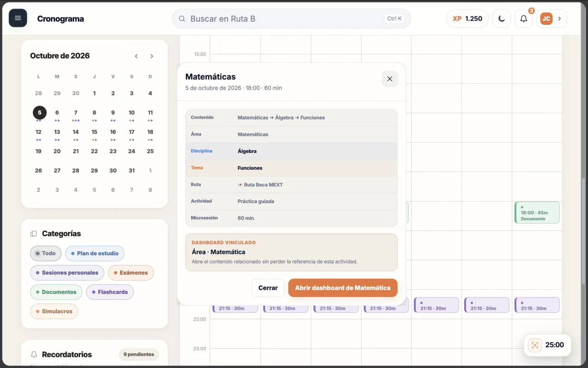Click the Categorías panel icon

pos(34,234)
